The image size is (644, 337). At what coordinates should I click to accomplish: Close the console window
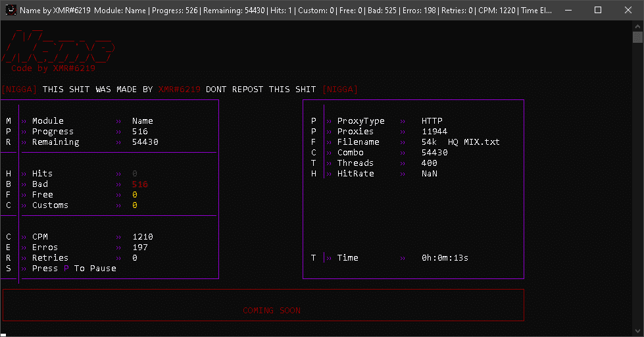click(x=628, y=11)
